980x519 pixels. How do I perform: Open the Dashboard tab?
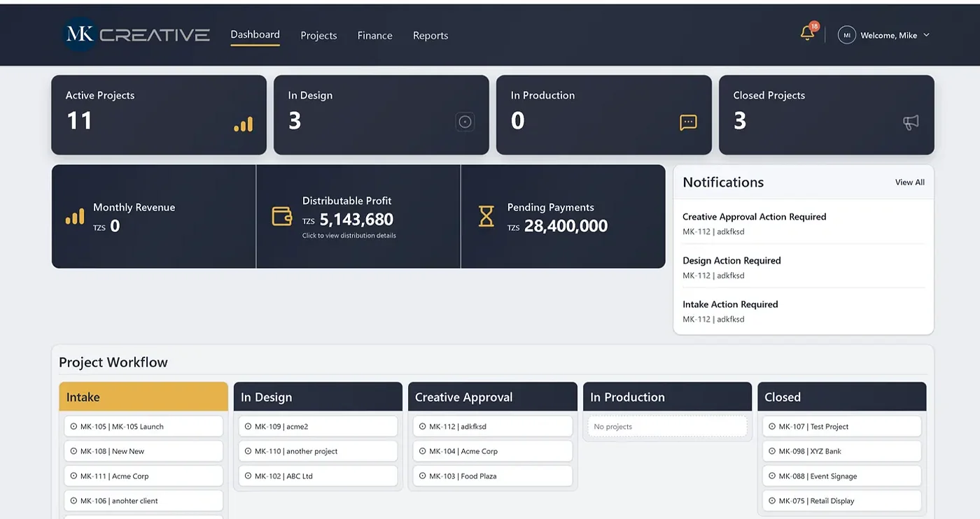pyautogui.click(x=255, y=34)
